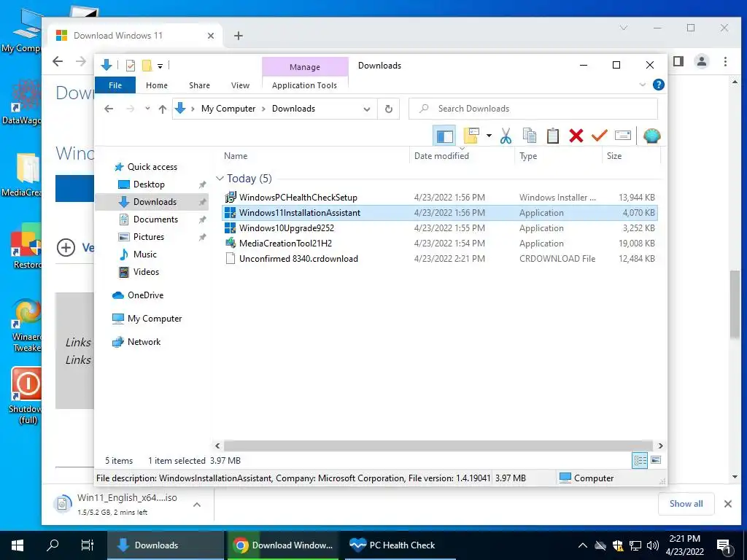Expand the ribbon with the chevron
The image size is (747, 560).
tap(642, 85)
